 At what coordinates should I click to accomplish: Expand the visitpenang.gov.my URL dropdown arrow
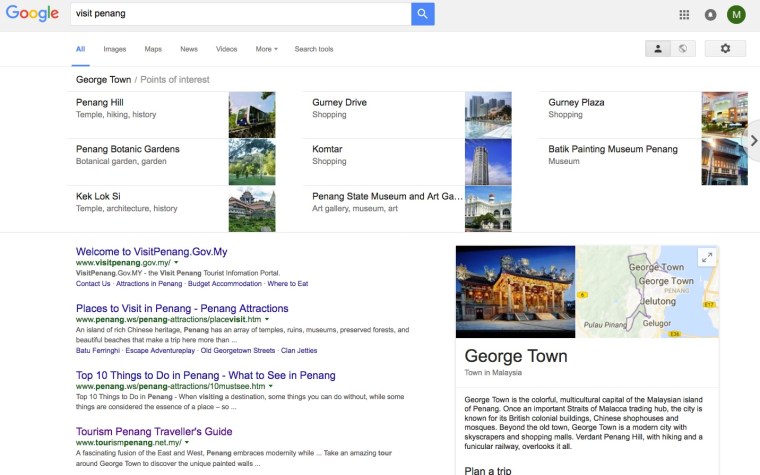tap(176, 262)
